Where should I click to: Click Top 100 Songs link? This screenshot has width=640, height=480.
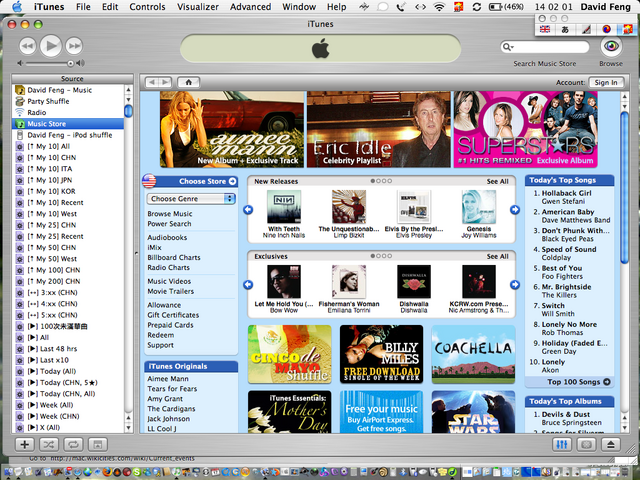pos(578,382)
